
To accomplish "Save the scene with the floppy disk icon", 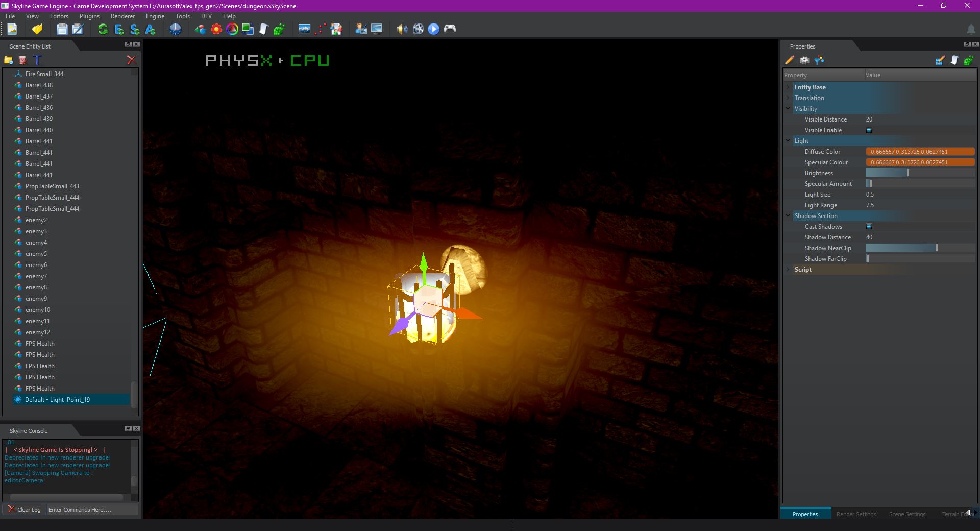I will (x=62, y=29).
